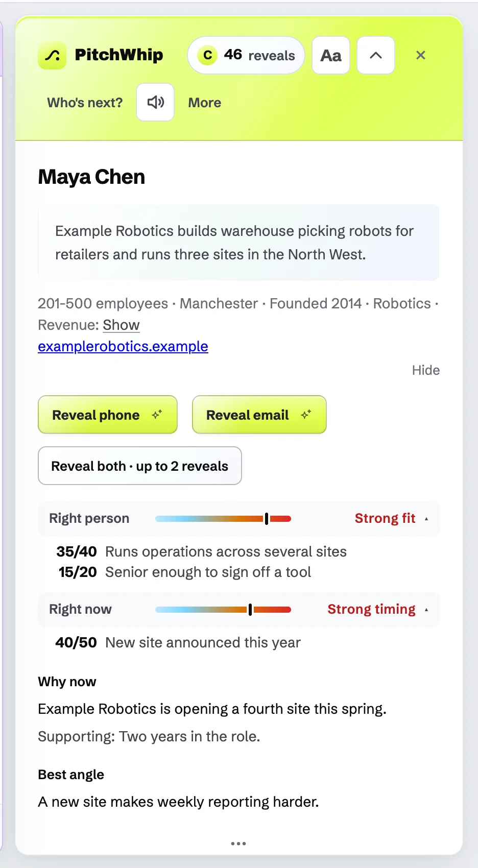Close the PitchWhip panel
Screen dimensions: 478x868
pyautogui.click(x=421, y=55)
